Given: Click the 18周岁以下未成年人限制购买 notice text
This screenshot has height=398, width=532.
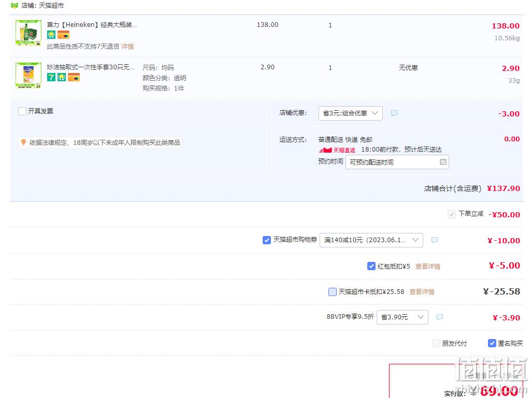Looking at the screenshot, I should click(x=105, y=143).
